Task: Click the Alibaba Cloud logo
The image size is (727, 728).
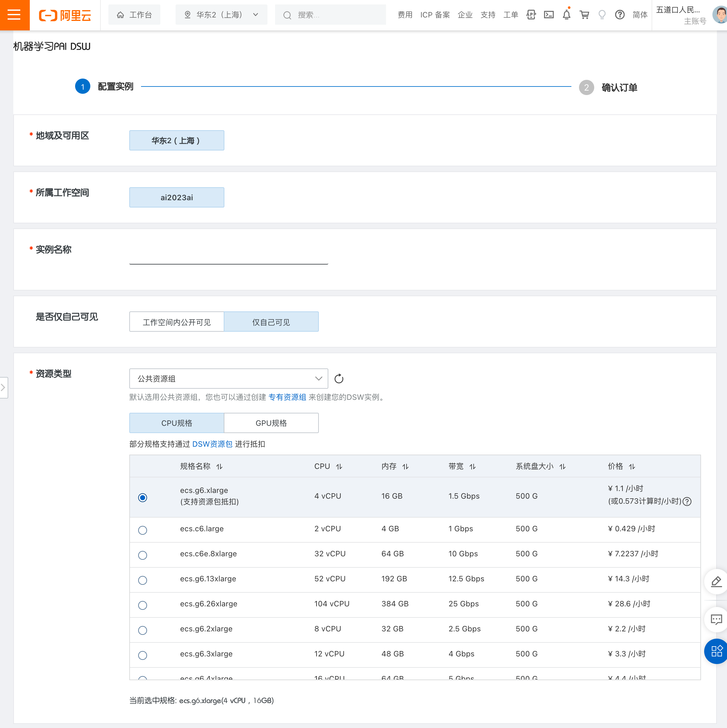Action: [65, 15]
